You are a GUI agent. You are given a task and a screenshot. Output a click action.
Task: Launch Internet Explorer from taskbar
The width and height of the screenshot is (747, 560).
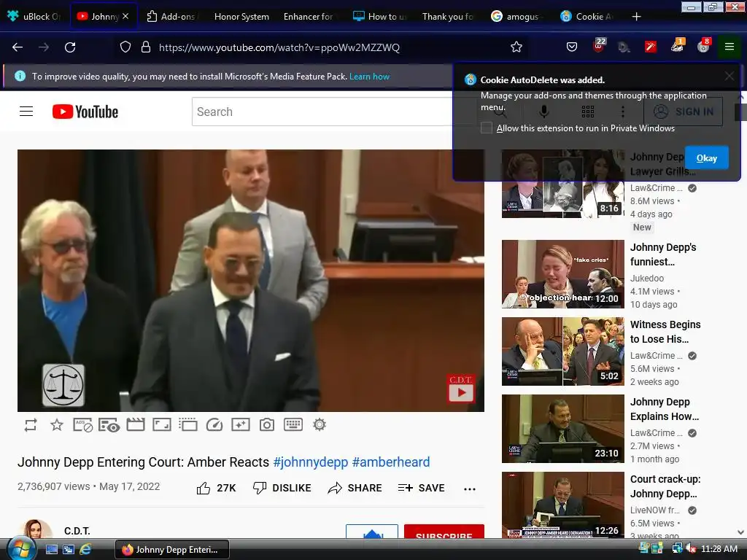85,550
